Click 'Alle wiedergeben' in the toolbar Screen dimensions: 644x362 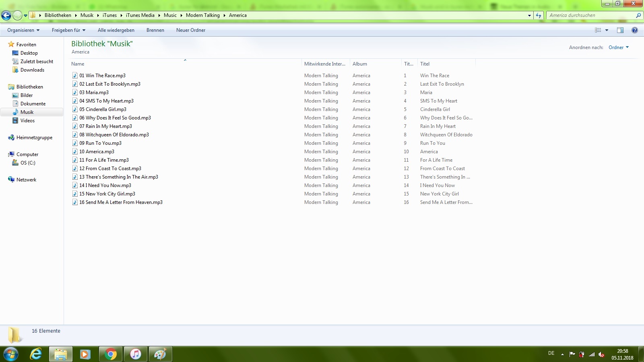116,30
